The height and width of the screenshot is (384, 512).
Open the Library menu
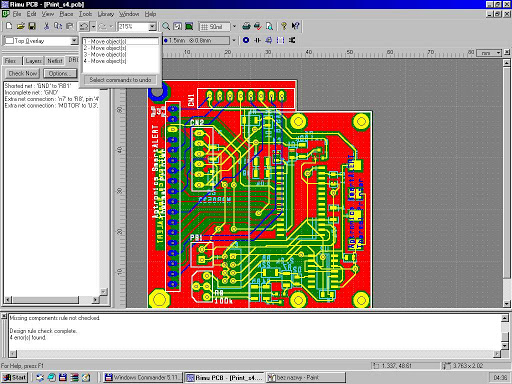pyautogui.click(x=106, y=14)
